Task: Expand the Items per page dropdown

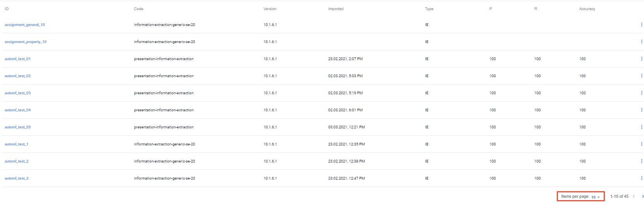Action: (x=596, y=197)
